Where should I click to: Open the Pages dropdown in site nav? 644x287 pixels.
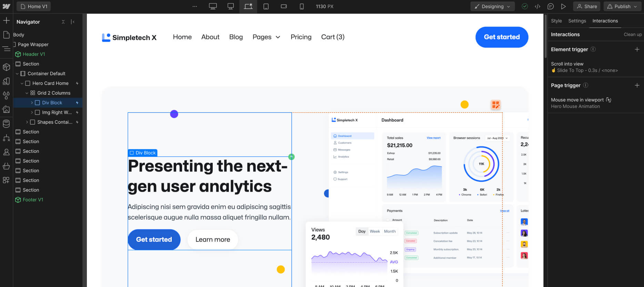266,37
